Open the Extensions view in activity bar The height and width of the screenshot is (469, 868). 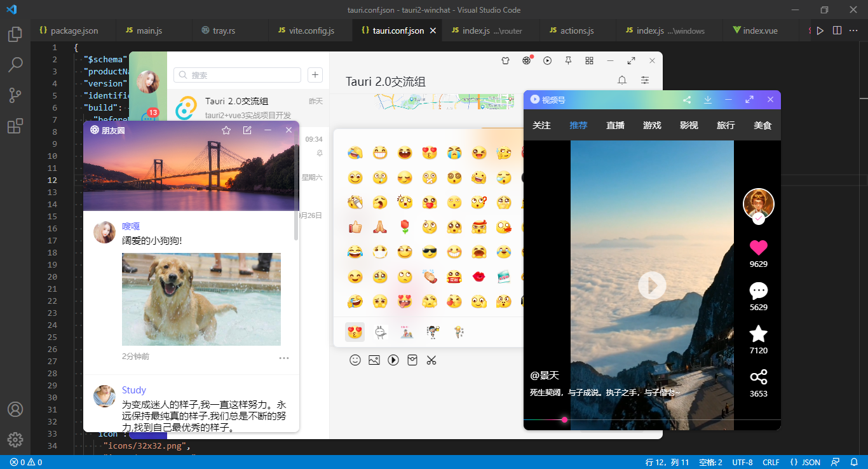[15, 126]
